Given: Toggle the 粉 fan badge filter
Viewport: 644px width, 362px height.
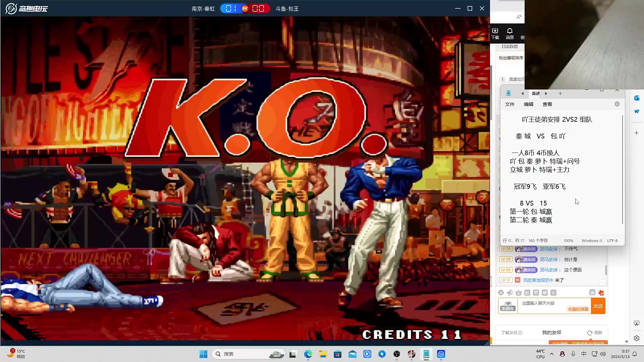Looking at the screenshot, I should pos(527,293).
